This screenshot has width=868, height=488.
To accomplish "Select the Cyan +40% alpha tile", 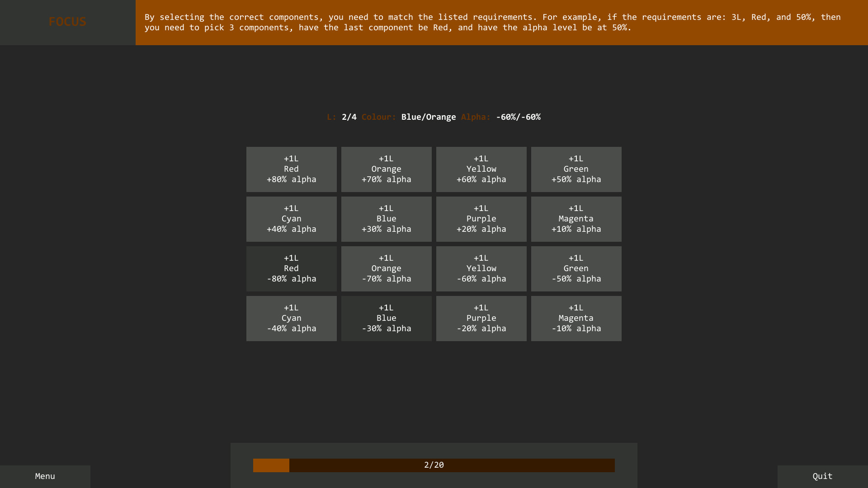I will [x=291, y=219].
